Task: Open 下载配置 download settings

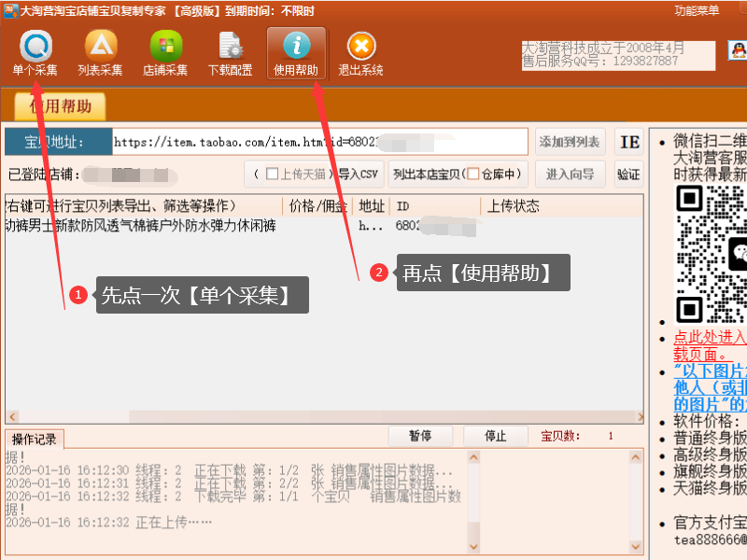Action: coord(230,53)
